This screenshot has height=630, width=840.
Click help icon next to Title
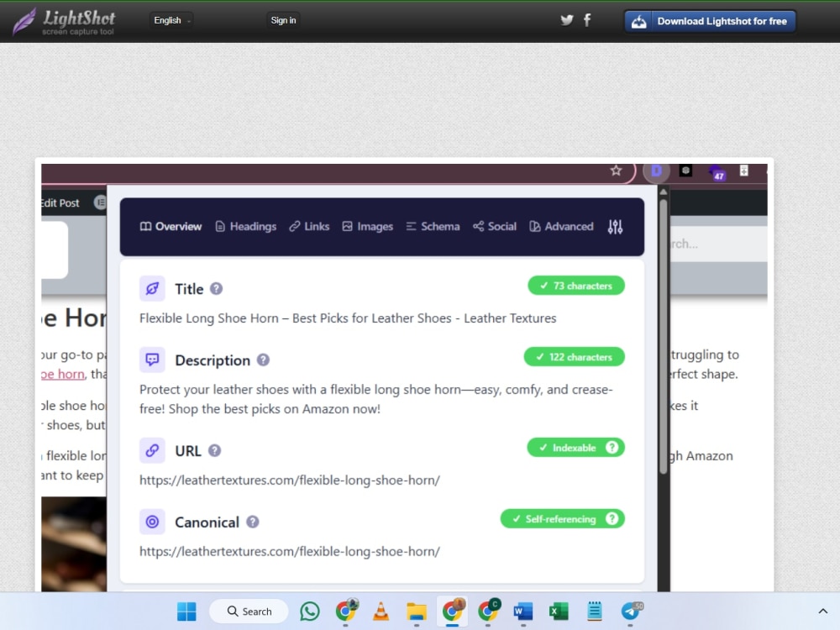click(x=216, y=289)
